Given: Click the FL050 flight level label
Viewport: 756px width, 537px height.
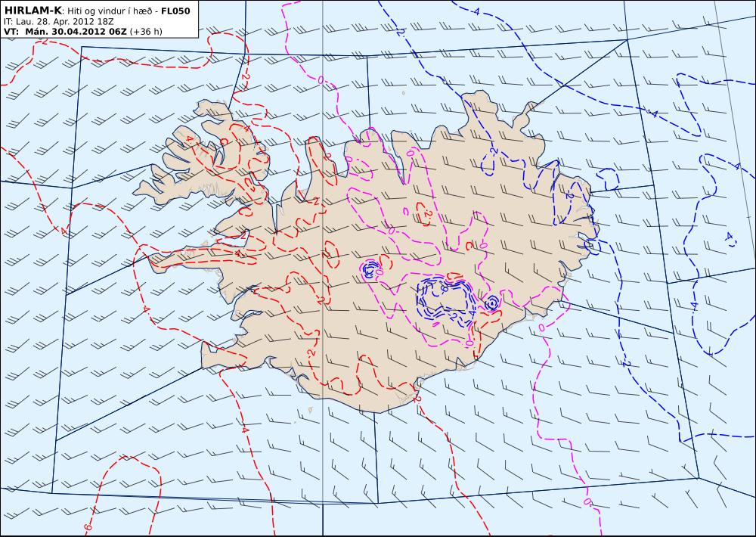Looking at the screenshot, I should click(175, 11).
